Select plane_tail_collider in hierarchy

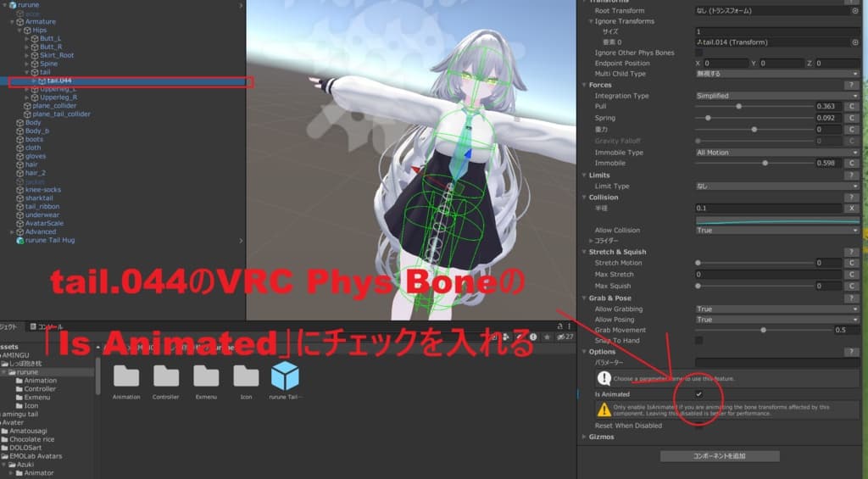[61, 114]
